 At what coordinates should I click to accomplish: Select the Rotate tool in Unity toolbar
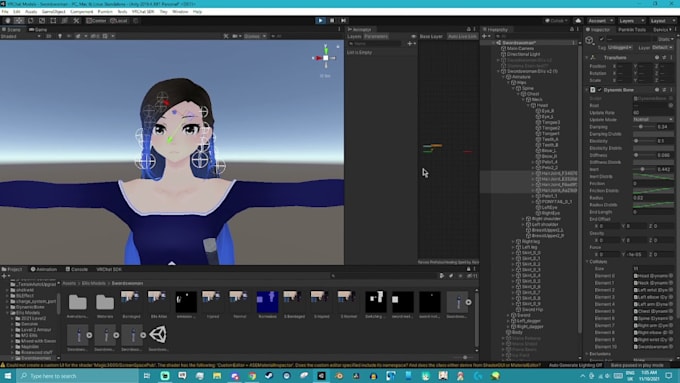[30, 20]
